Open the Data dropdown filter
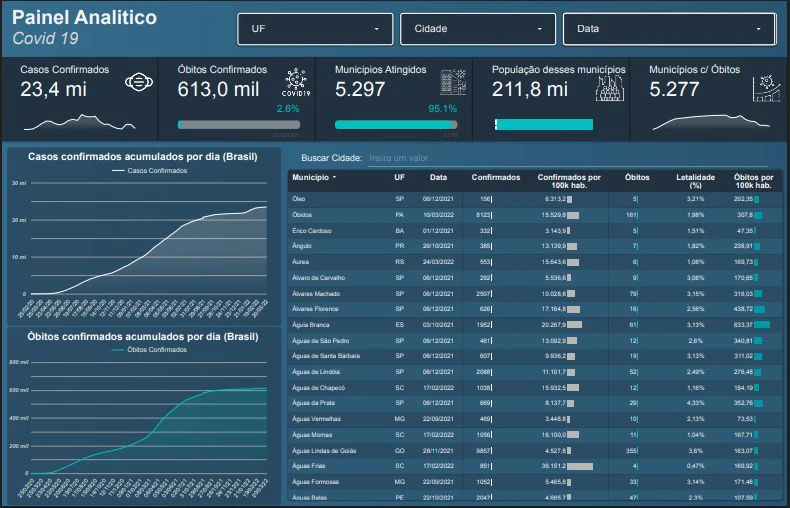 tap(669, 29)
